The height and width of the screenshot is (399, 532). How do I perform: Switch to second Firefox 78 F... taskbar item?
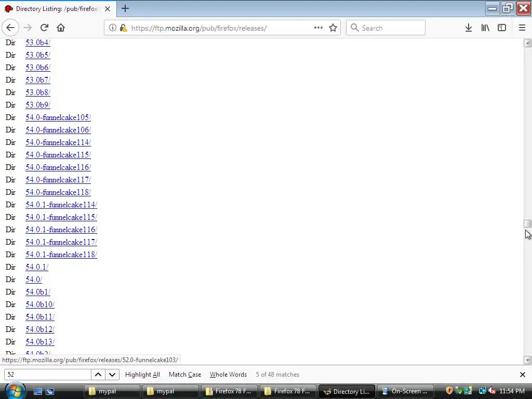pyautogui.click(x=288, y=391)
